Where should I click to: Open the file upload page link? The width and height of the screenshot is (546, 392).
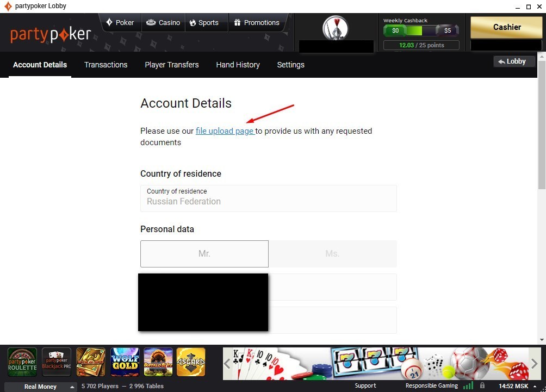click(x=225, y=130)
